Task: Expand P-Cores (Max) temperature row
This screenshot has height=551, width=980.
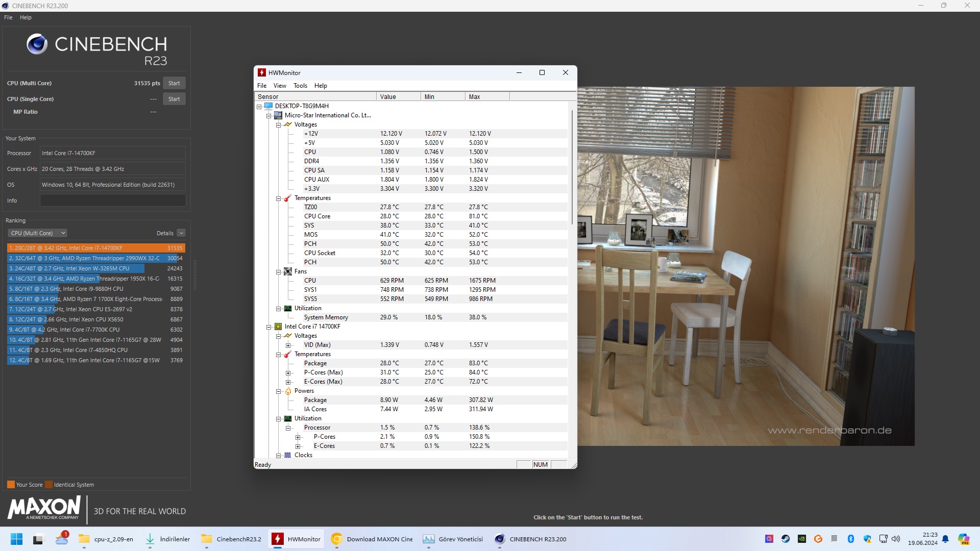Action: [288, 372]
